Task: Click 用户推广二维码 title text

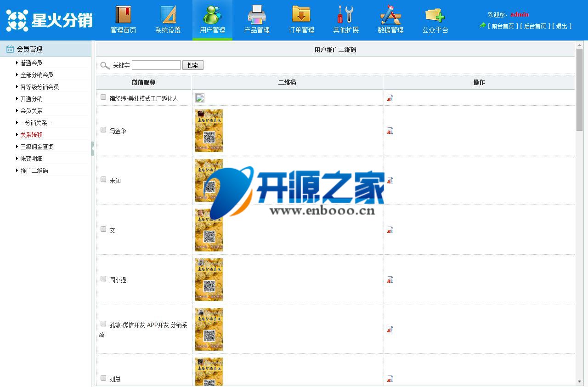Action: click(335, 50)
